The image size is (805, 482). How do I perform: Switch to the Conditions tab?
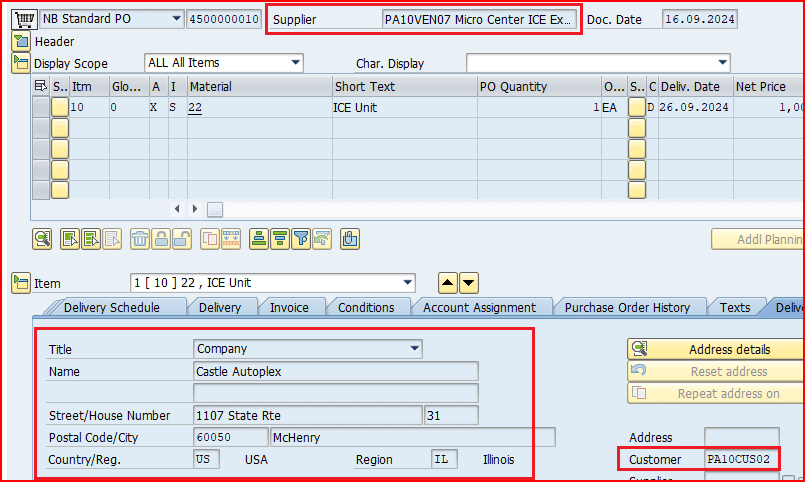(x=366, y=307)
